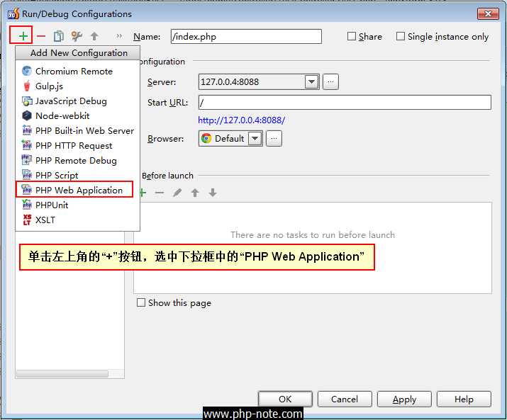Open the http://127.0.0.4:8088/ link

coord(241,120)
